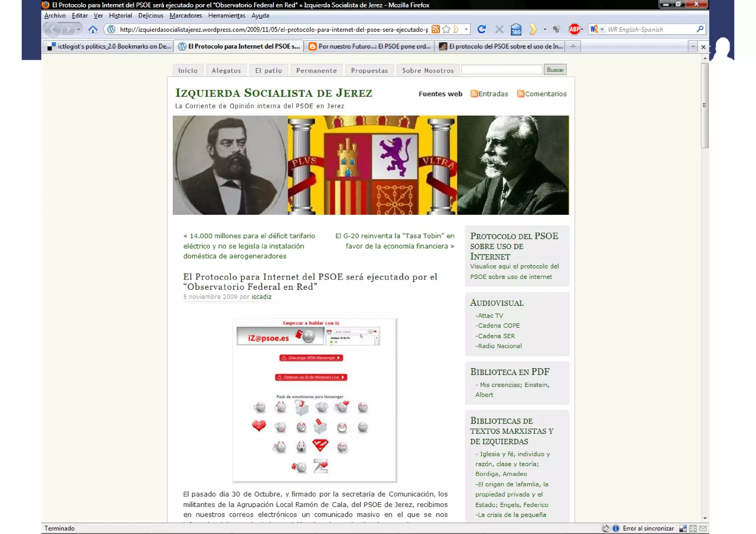Screen dimensions: 756x534
Task: Open next post about G-20 Tasa Tobin
Action: [395, 241]
